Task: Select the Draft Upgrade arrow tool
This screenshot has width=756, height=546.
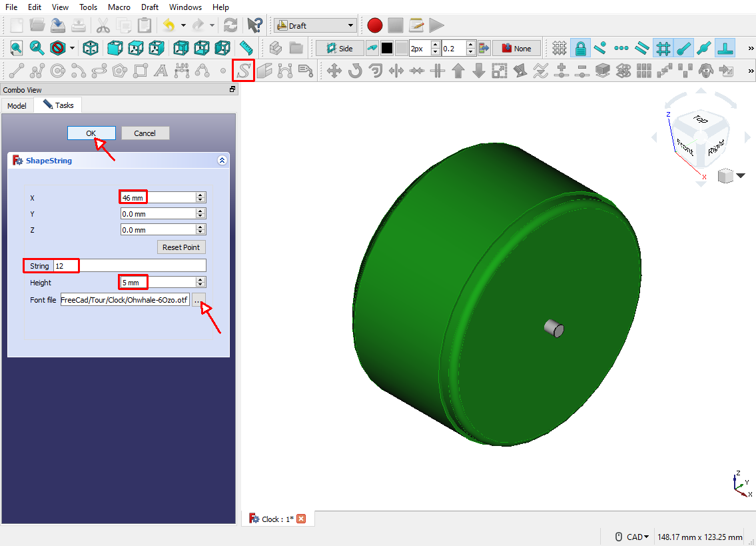Action: click(458, 71)
